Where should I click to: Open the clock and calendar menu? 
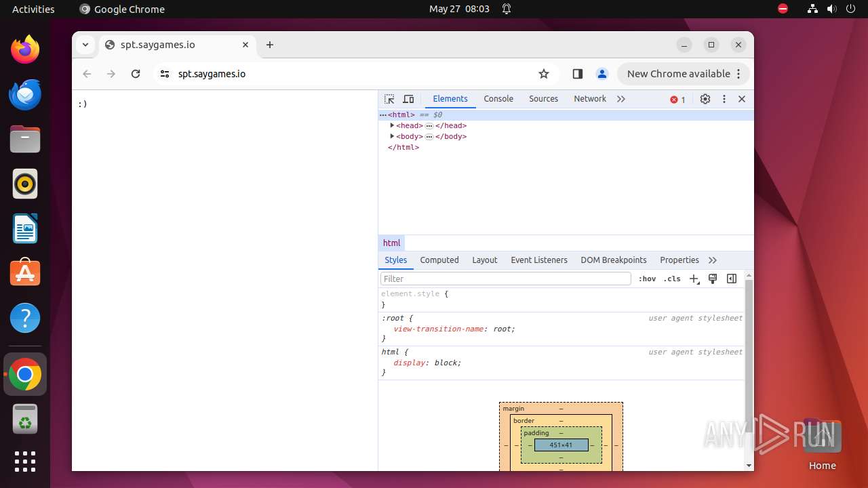(459, 9)
